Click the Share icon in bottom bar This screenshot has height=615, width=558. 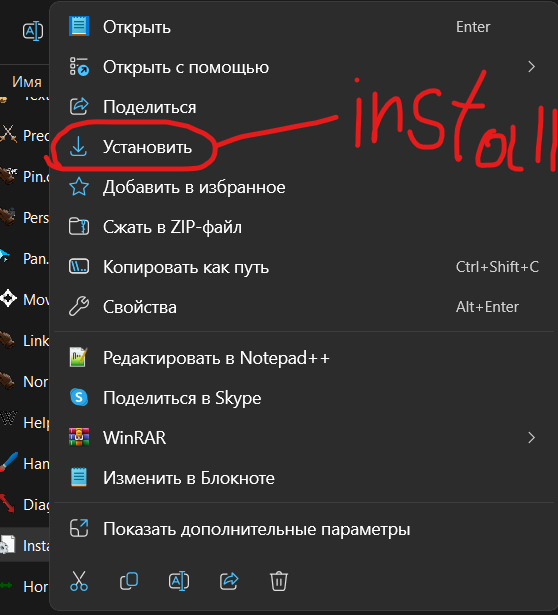coord(229,581)
